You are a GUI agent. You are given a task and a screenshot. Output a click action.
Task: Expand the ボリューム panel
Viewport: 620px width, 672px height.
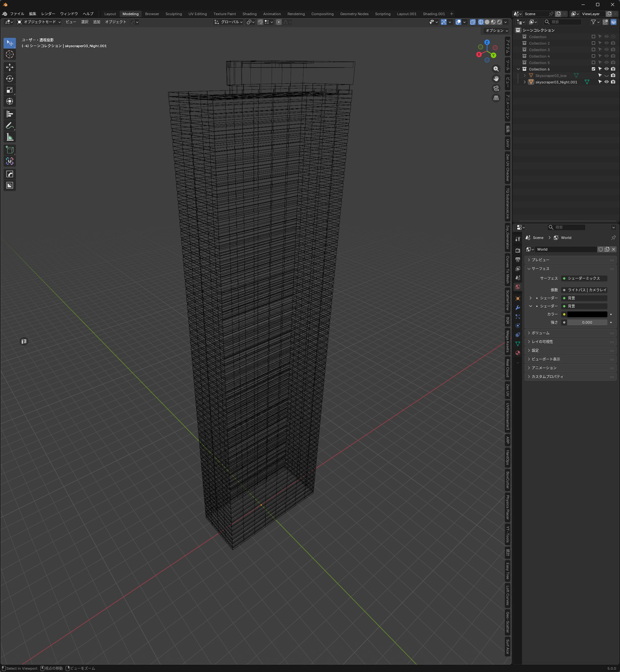[540, 333]
